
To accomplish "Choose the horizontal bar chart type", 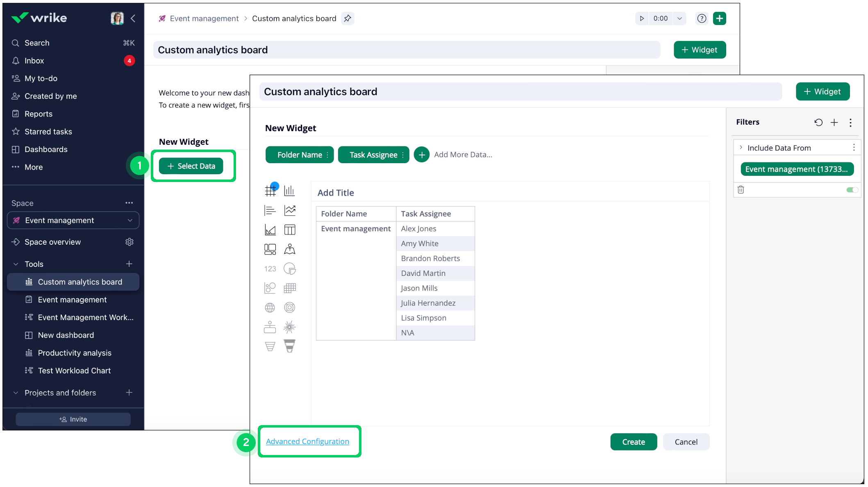I will click(270, 210).
